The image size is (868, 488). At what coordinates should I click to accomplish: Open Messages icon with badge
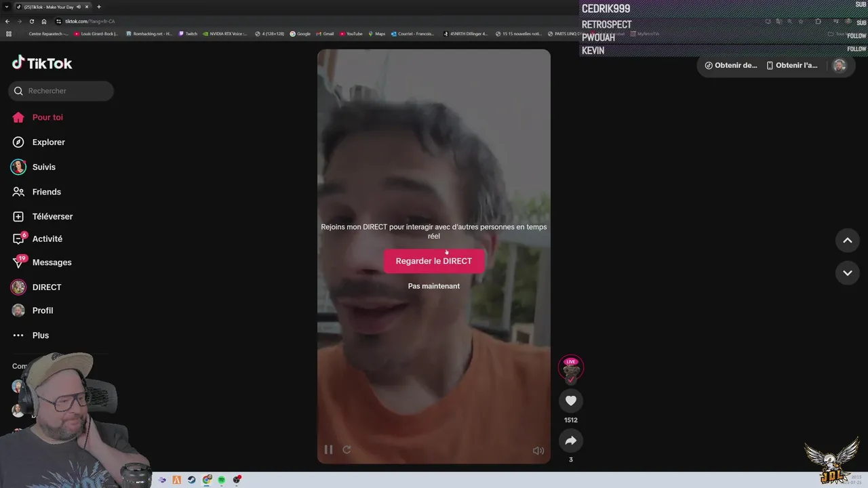point(19,262)
